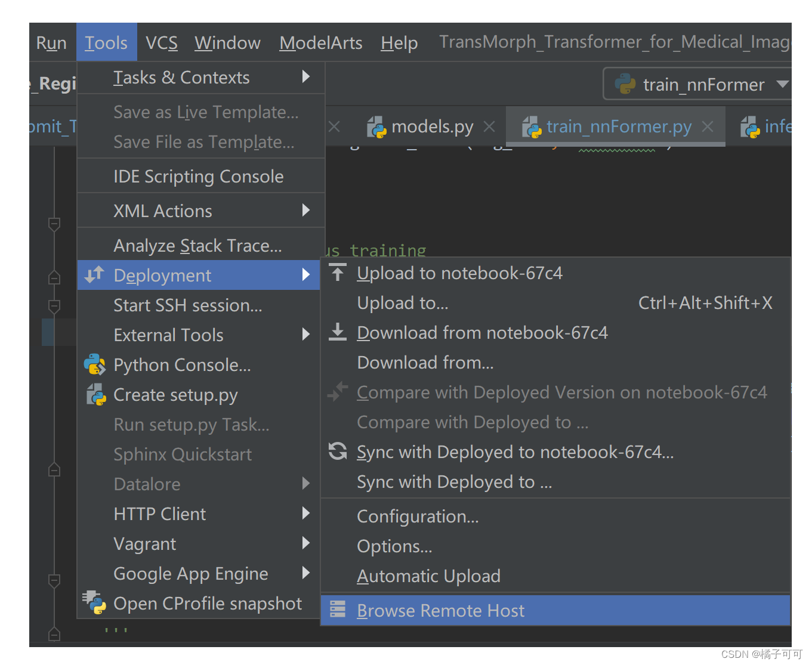Open the VCS menu
The height and width of the screenshot is (665, 812).
click(x=162, y=43)
